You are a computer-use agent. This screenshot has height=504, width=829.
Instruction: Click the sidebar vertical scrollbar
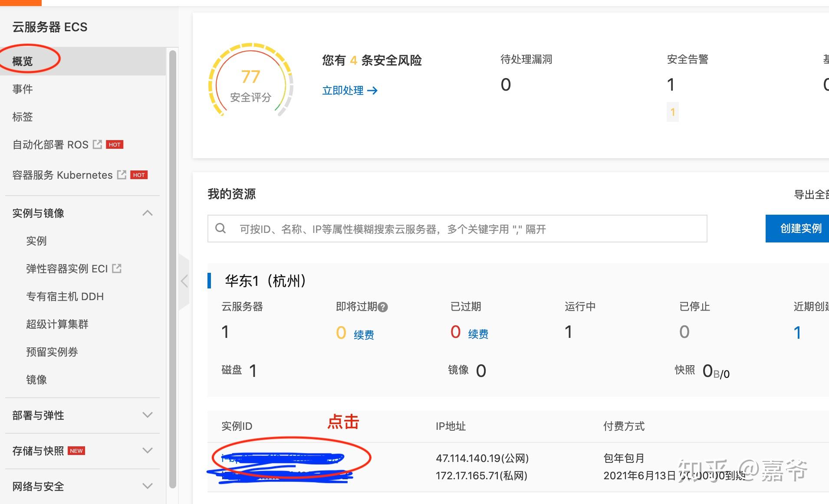173,269
